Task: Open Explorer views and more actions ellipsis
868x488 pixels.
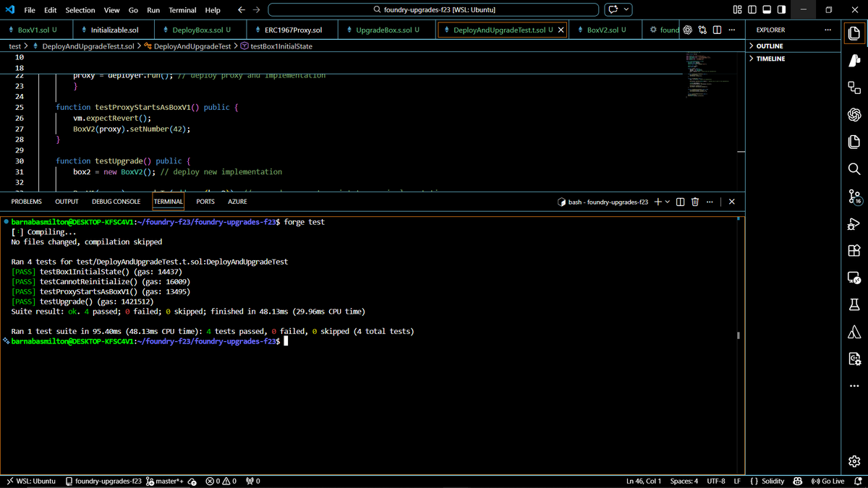Action: click(827, 30)
